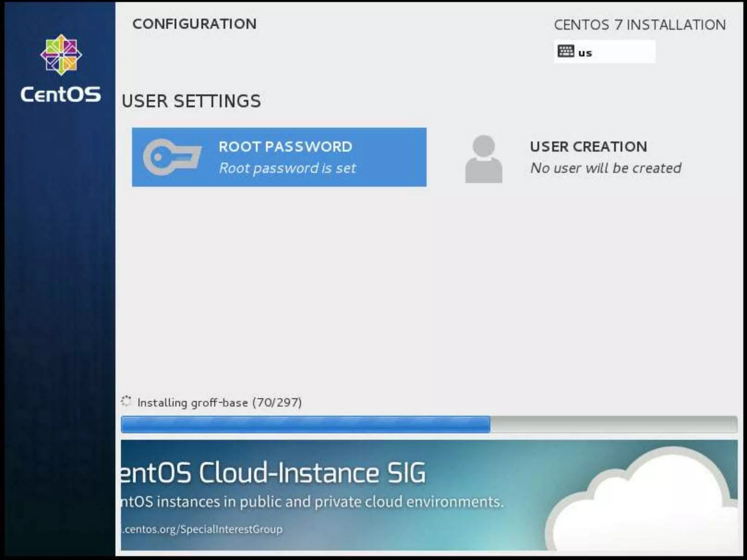The width and height of the screenshot is (747, 560).
Task: Click the user silhouette icon
Action: click(484, 159)
